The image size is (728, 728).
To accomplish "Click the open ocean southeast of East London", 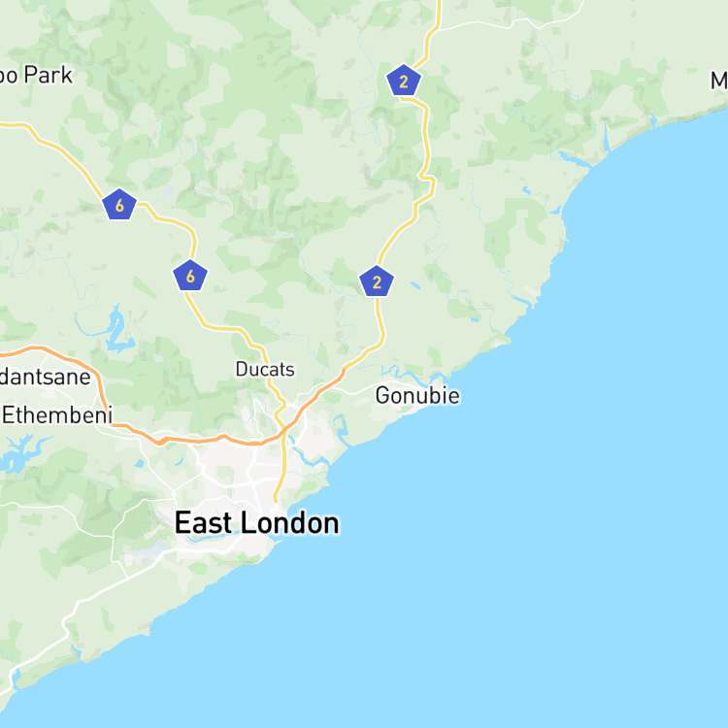I will pos(511,580).
